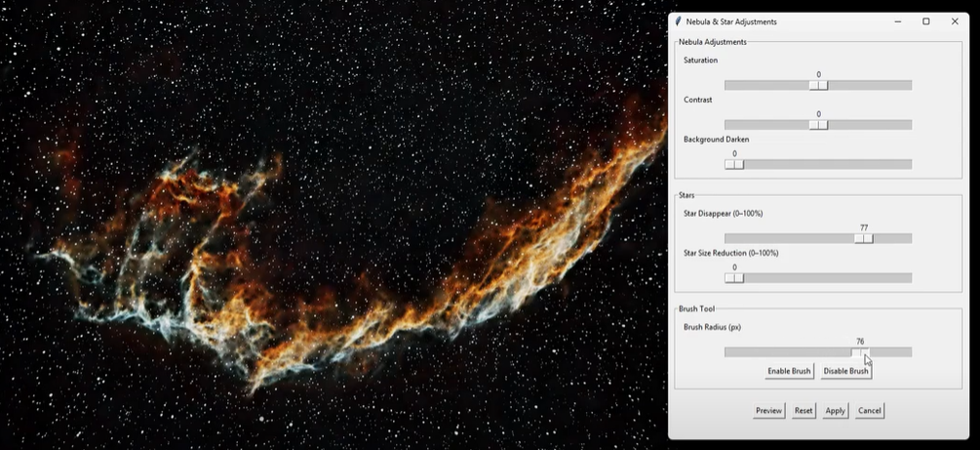This screenshot has height=450, width=980.
Task: Cancel the adjustments dialog
Action: click(x=870, y=411)
